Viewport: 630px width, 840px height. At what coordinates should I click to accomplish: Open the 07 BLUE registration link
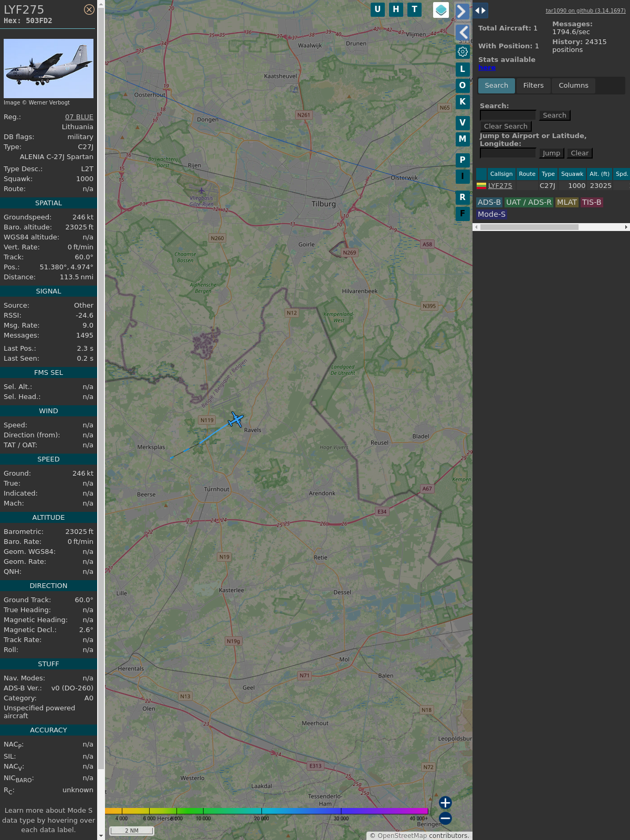(x=79, y=117)
